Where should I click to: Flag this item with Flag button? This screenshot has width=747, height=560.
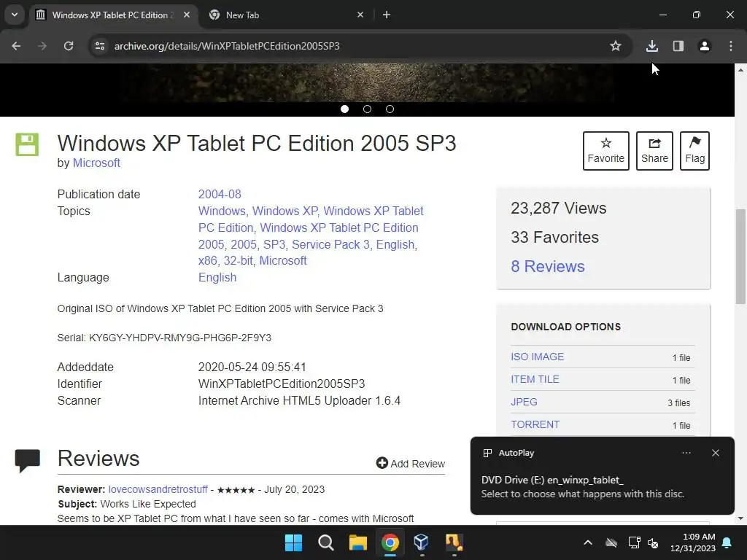[694, 151]
